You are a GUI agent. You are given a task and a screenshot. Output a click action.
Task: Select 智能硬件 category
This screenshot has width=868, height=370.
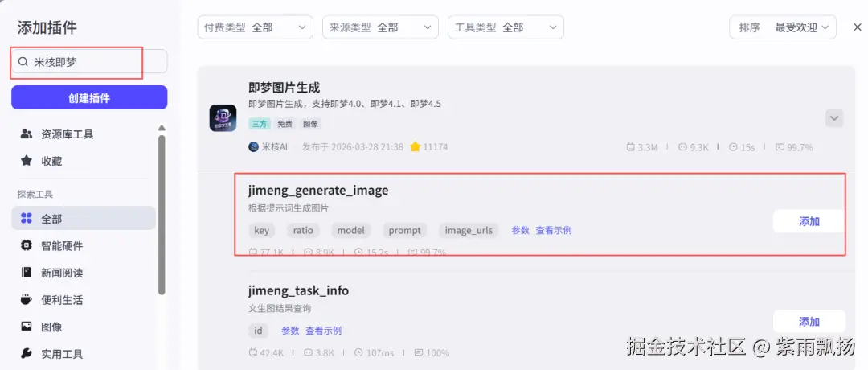84,245
